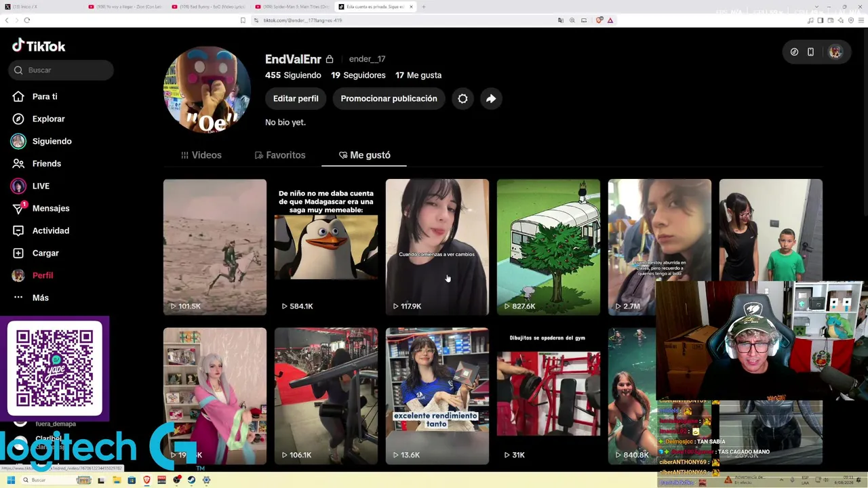The image size is (868, 488).
Task: Select the Me gustó tab
Action: [365, 155]
